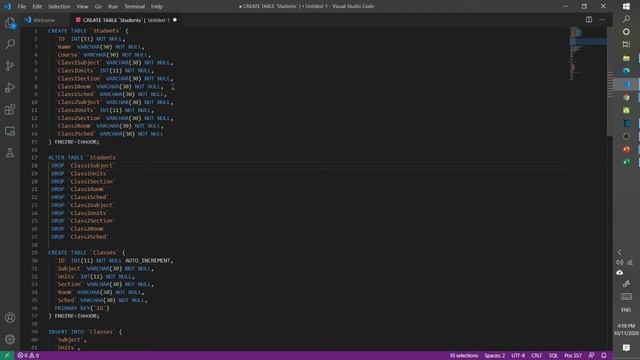Click 'INSERT INTO Classes' on line 39
Image resolution: width=640 pixels, height=360 pixels.
coord(85,332)
